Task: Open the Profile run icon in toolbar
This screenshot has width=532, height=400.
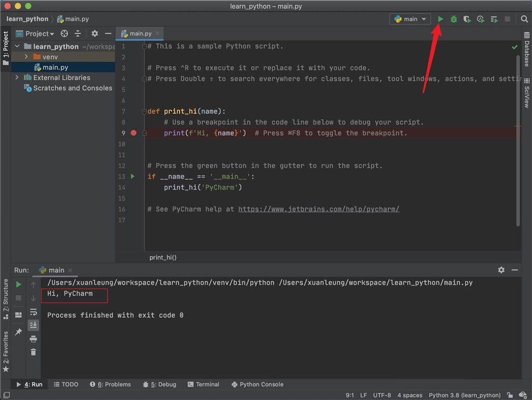Action: (480, 19)
